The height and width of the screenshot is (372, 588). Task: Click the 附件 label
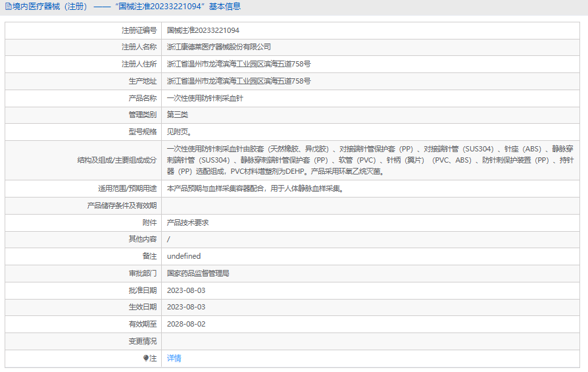point(149,223)
